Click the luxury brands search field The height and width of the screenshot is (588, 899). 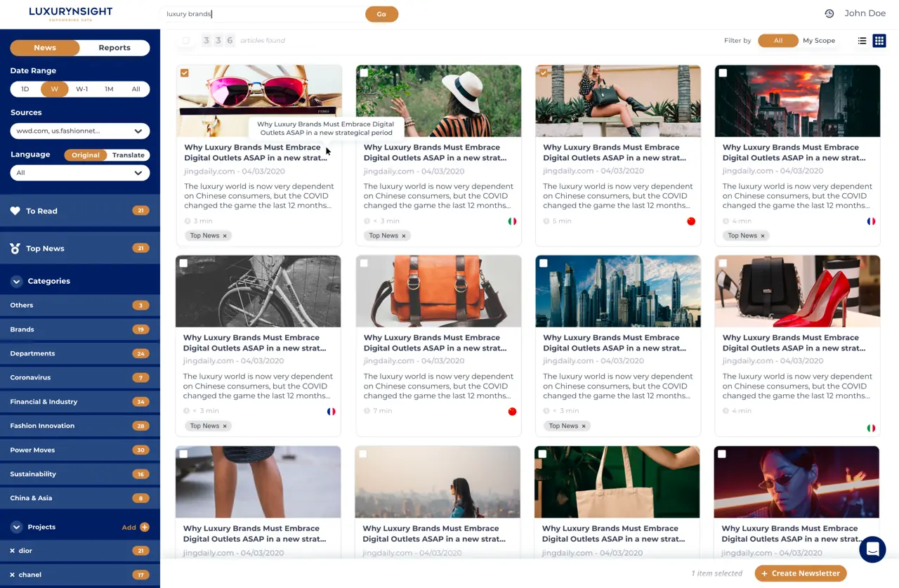pyautogui.click(x=263, y=14)
